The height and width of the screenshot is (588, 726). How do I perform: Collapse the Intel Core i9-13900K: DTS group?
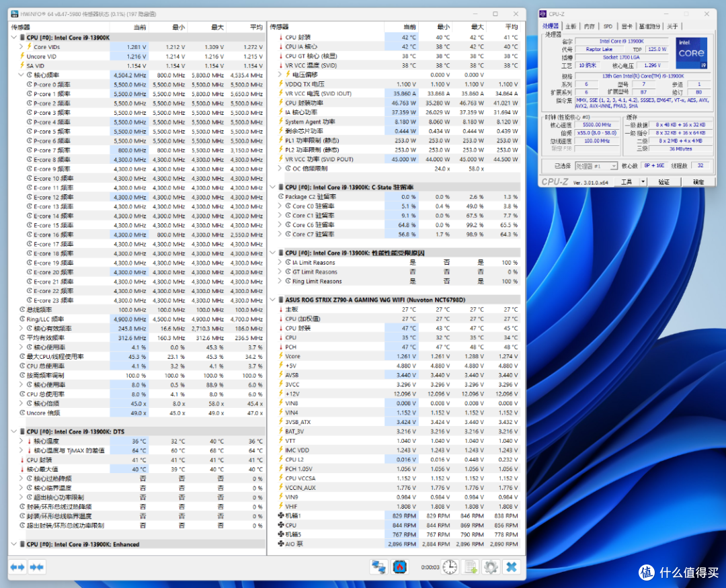[x=14, y=431]
